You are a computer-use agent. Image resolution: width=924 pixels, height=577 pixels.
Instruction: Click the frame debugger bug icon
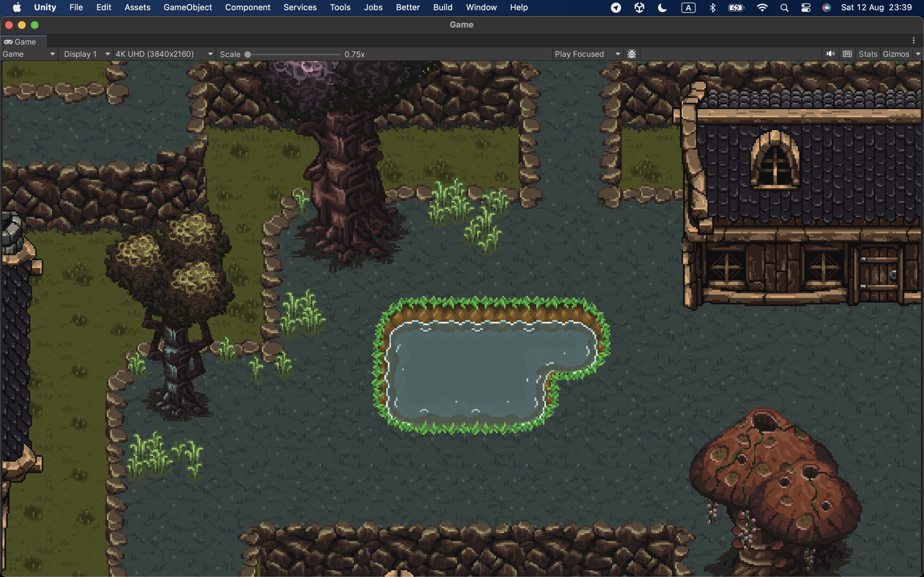coord(631,54)
